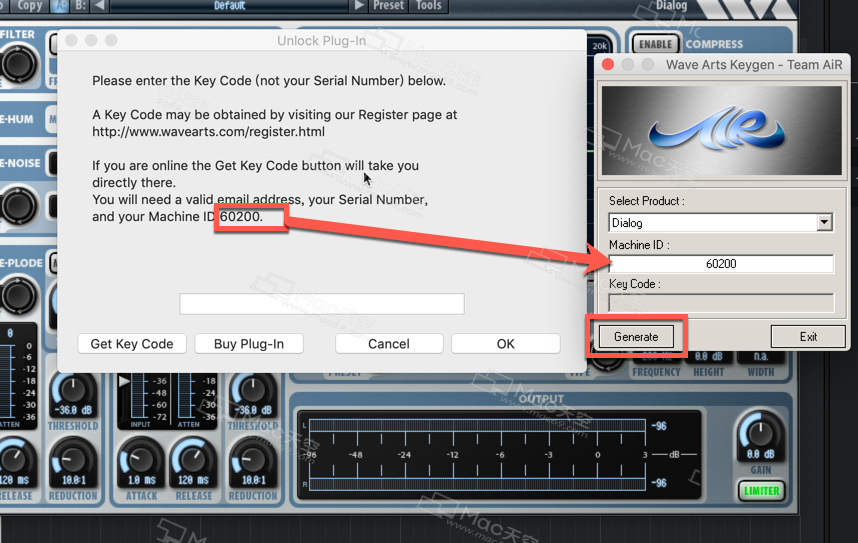Viewport: 858px width, 543px height.
Task: Switch to preset slot B
Action: [80, 6]
